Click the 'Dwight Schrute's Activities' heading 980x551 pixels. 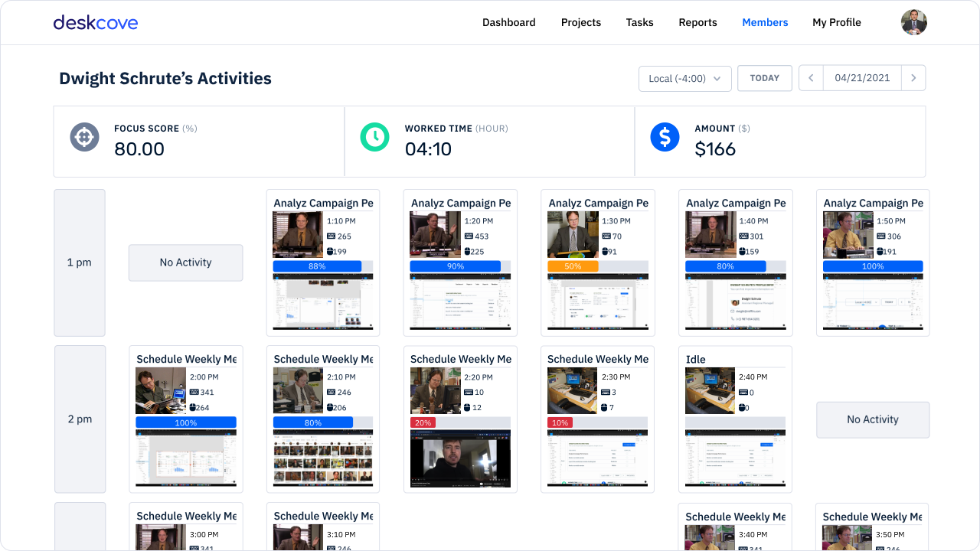165,78
